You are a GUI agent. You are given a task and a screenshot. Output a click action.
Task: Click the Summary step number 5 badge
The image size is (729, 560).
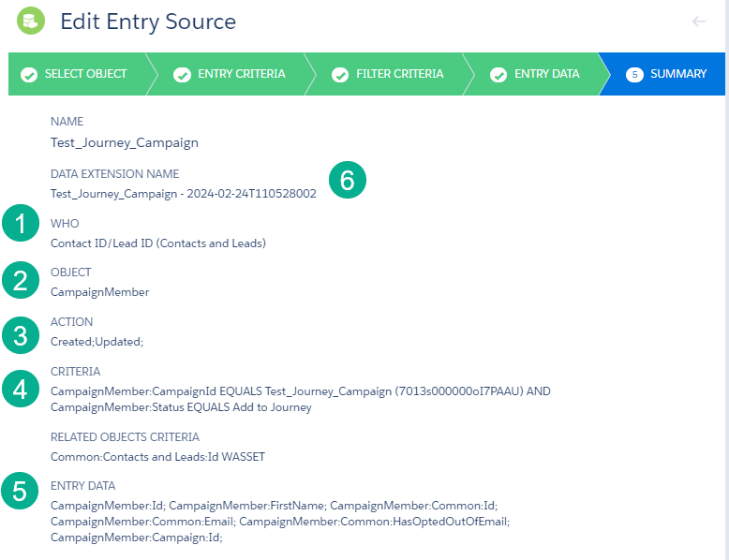pyautogui.click(x=634, y=74)
